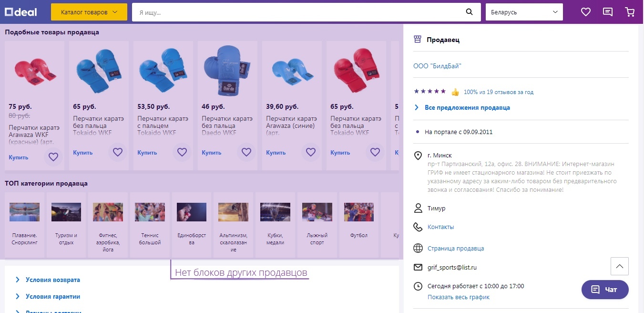Open shopping cart icon

tap(630, 12)
